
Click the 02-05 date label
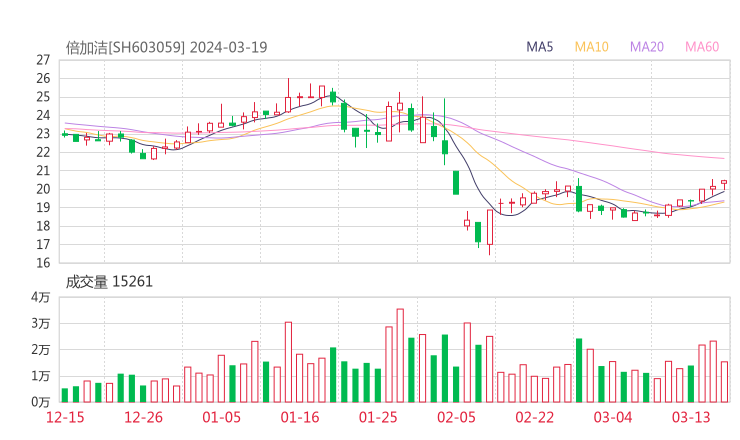pyautogui.click(x=456, y=417)
